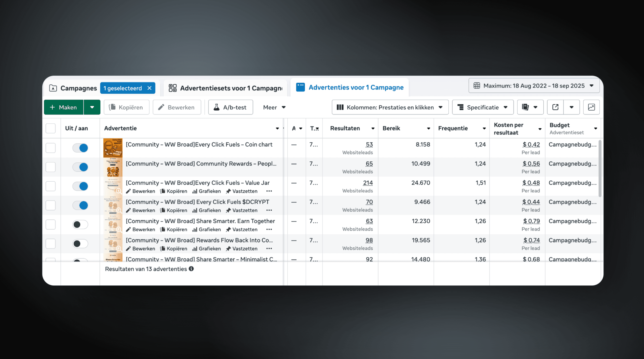Image resolution: width=644 pixels, height=359 pixels.
Task: Turn off the Coin chart ad toggle
Action: pos(80,148)
